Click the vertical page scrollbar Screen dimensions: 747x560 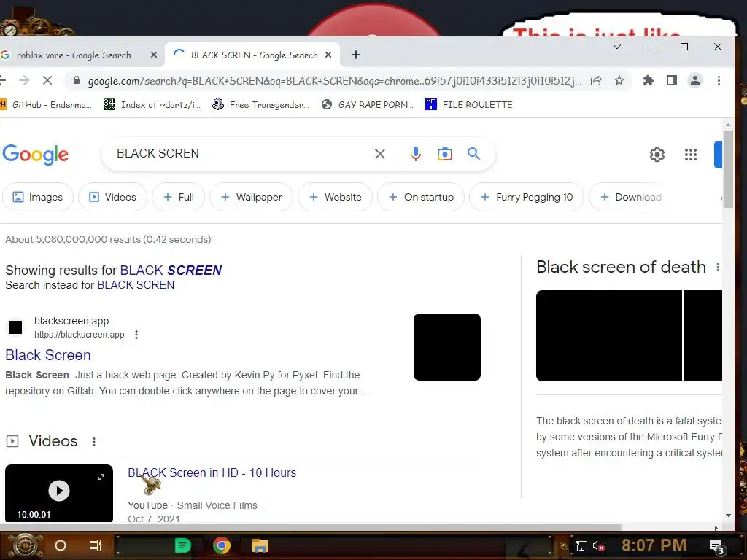[x=728, y=169]
